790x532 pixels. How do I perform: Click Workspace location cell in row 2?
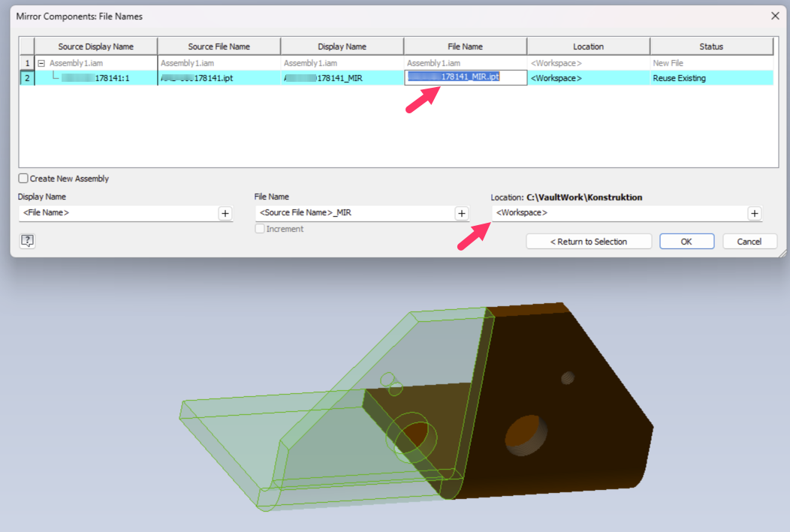(589, 78)
